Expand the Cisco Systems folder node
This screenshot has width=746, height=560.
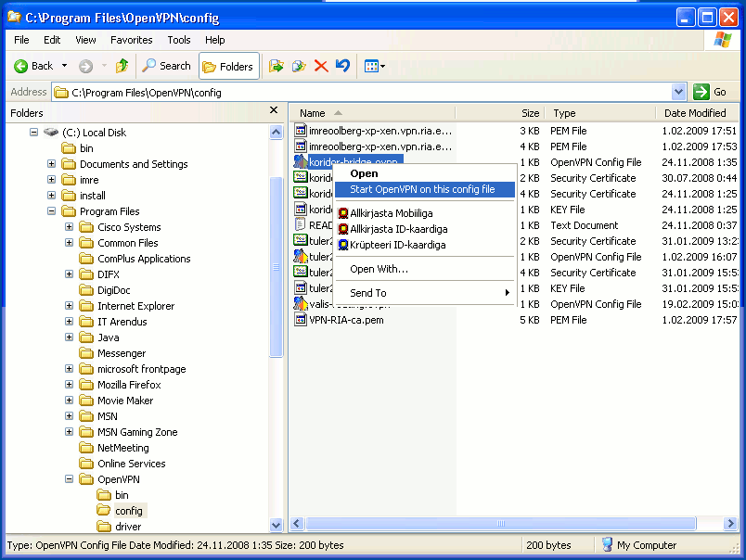click(x=70, y=227)
